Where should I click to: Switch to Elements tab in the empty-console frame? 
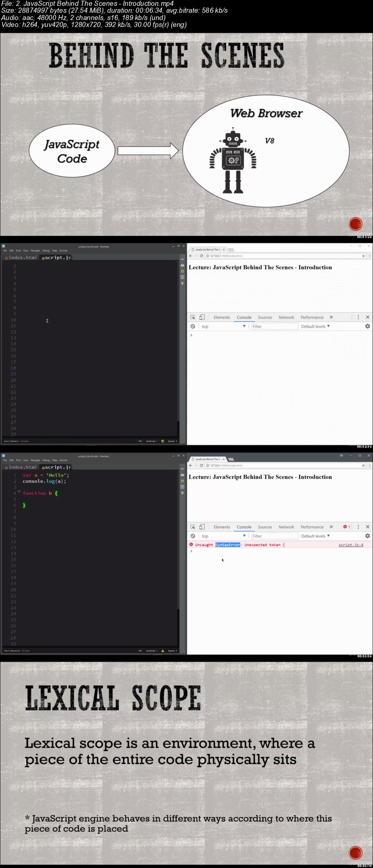tap(222, 317)
